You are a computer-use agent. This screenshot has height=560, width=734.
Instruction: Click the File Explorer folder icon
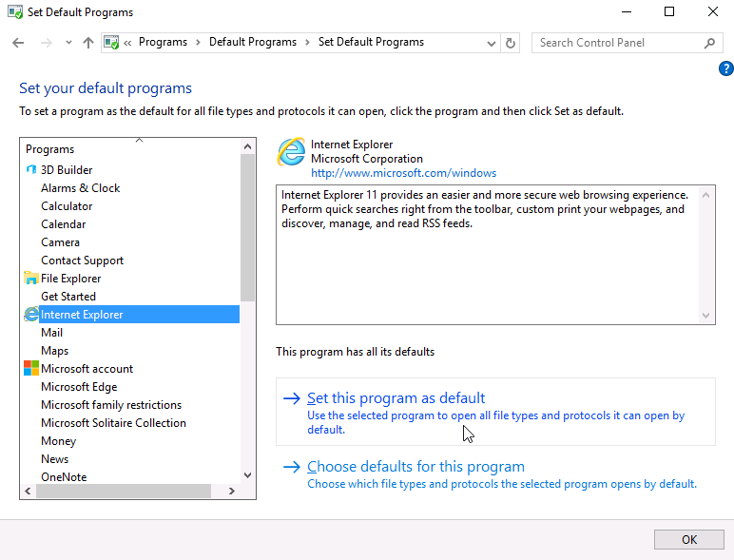point(30,279)
